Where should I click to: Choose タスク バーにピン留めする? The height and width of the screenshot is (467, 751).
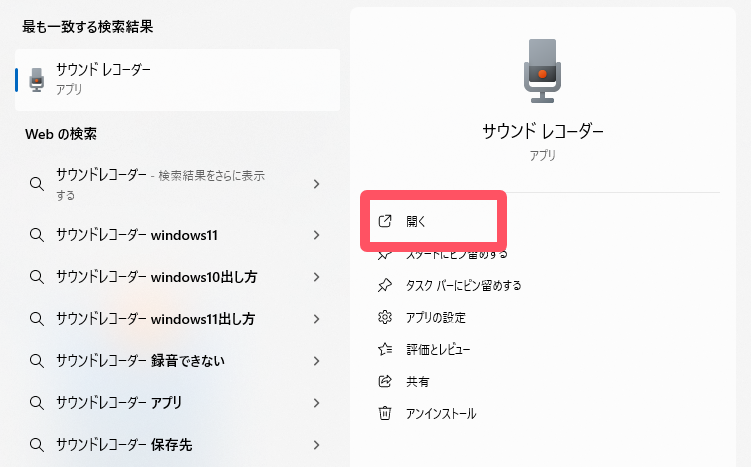[463, 285]
